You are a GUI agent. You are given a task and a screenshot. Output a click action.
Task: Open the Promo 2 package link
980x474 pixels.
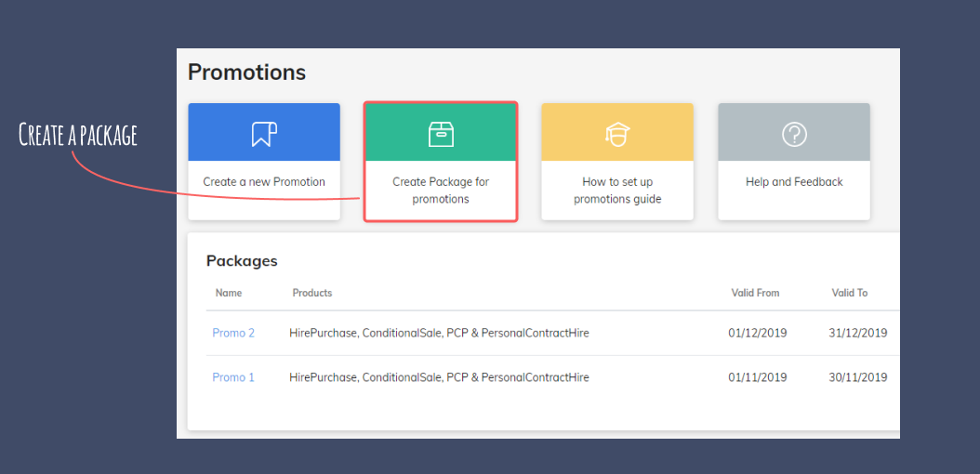point(233,333)
